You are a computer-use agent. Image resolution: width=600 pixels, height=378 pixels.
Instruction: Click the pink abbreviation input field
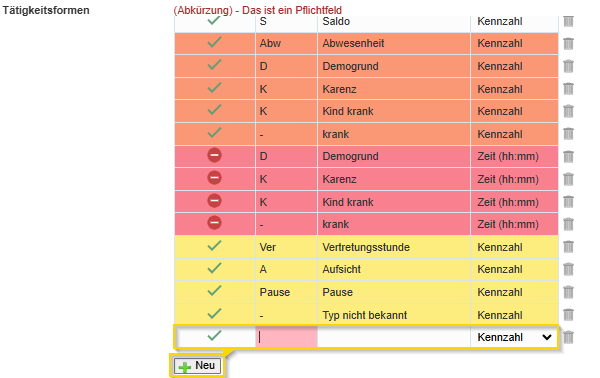[286, 337]
